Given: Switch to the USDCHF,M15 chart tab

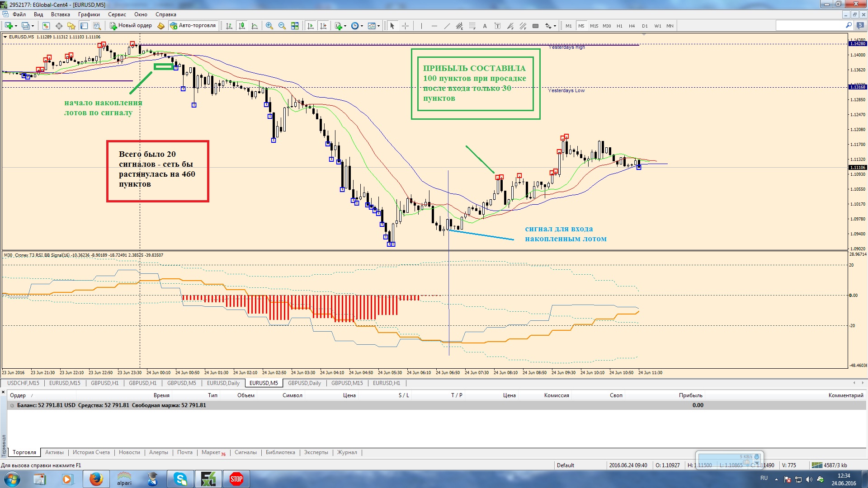Looking at the screenshot, I should [x=23, y=383].
